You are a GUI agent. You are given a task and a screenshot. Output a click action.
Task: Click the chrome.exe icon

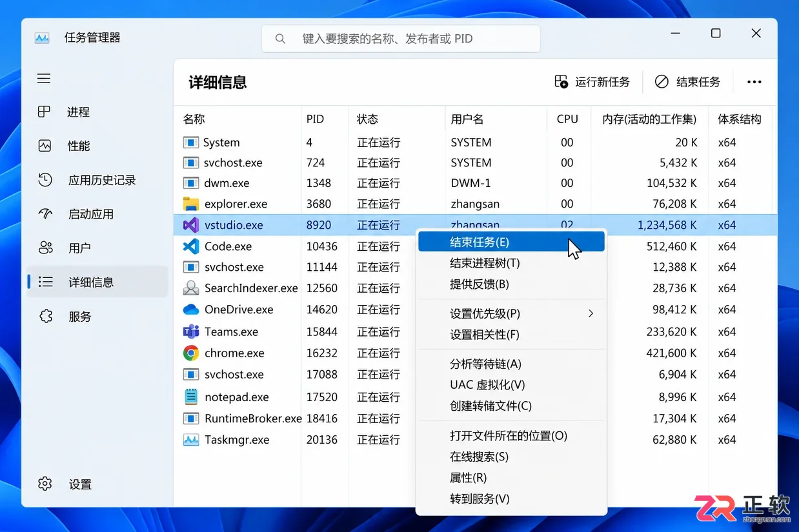[191, 353]
